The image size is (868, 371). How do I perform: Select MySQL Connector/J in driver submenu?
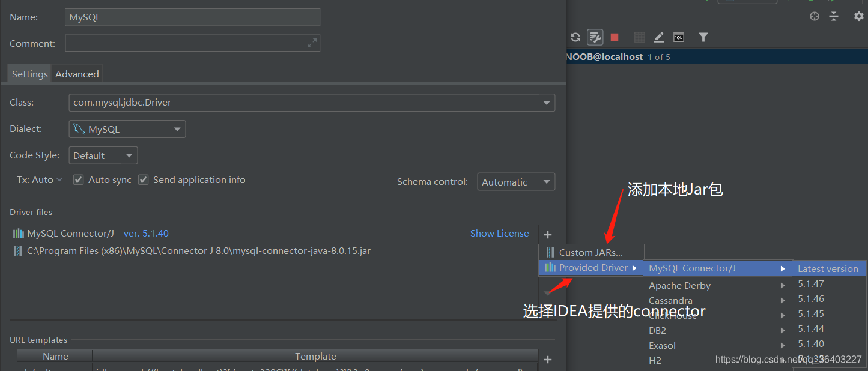(x=717, y=268)
